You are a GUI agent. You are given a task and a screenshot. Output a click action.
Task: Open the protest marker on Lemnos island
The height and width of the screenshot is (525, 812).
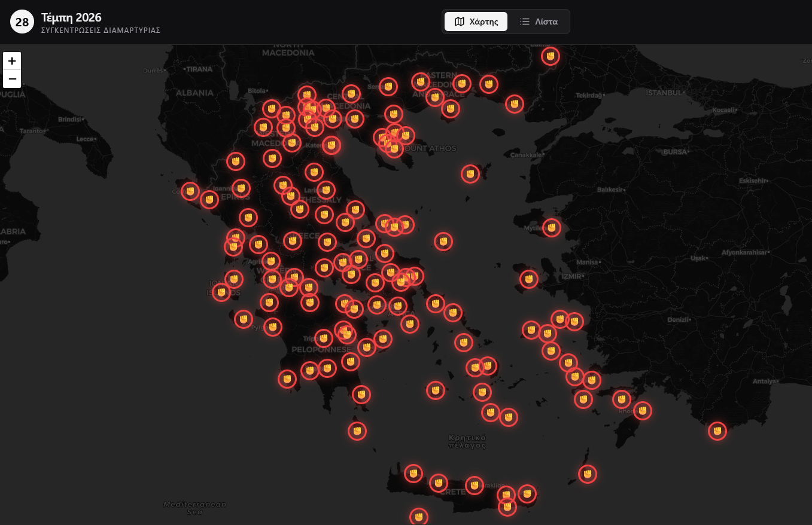click(470, 173)
